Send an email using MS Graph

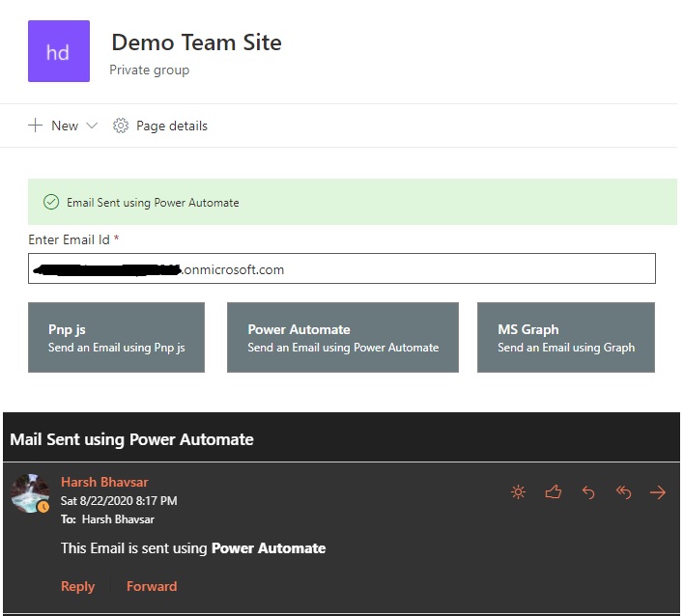[566, 337]
